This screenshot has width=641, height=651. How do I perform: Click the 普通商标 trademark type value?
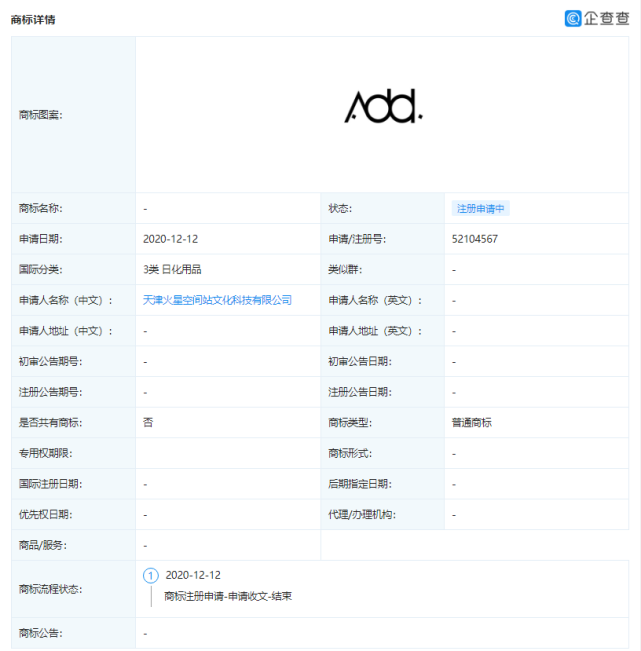[472, 423]
